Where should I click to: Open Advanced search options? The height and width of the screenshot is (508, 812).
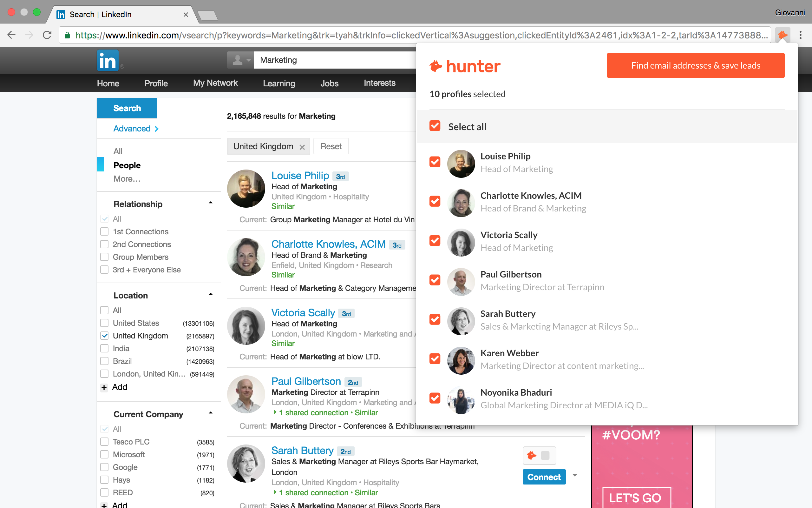[136, 129]
